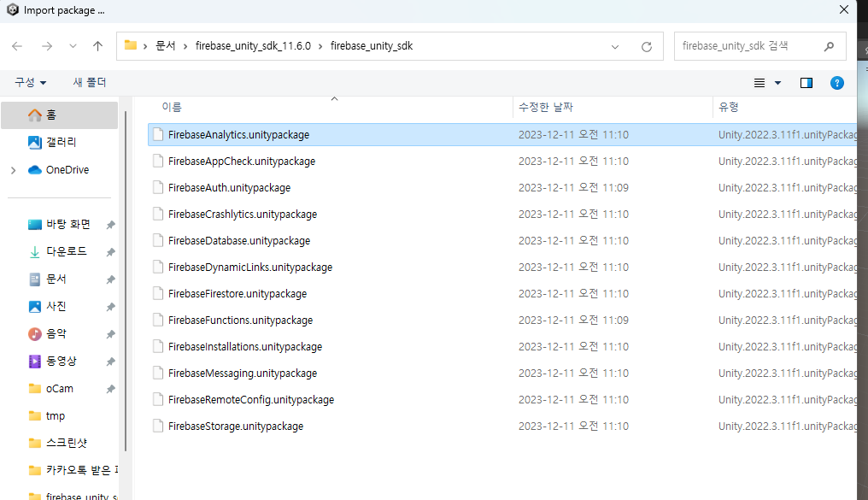Screen dimensions: 868x500
Task: Open help with question mark icon
Action: tap(837, 83)
